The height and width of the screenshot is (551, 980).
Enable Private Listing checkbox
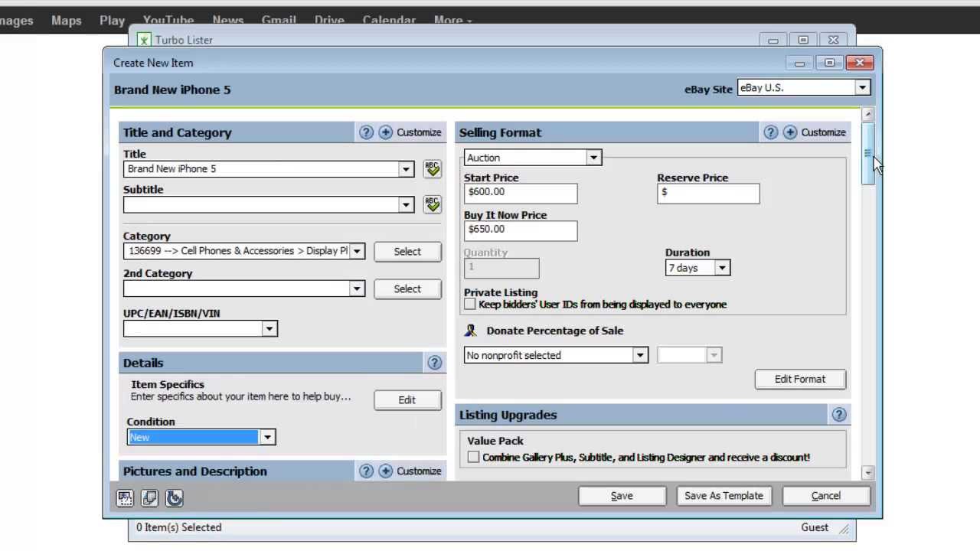[470, 305]
